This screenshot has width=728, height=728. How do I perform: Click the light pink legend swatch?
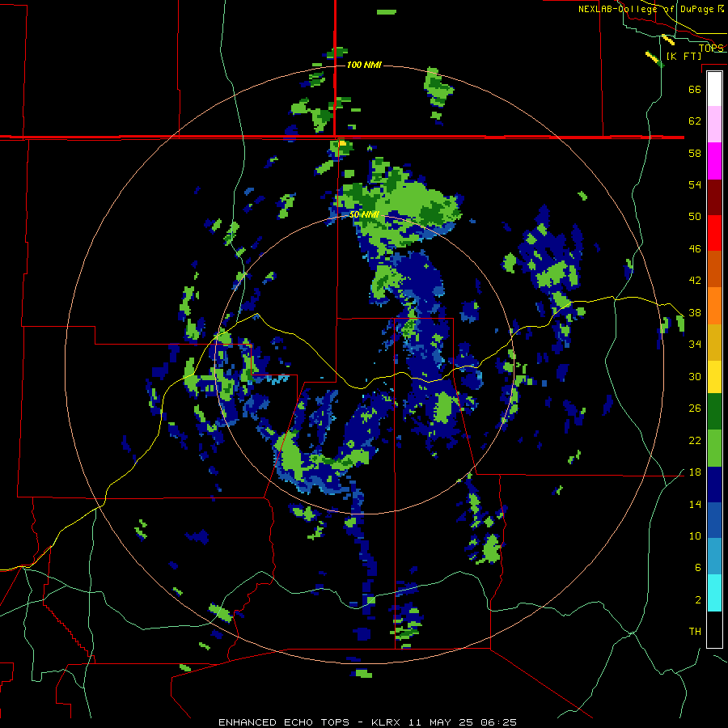[714, 125]
